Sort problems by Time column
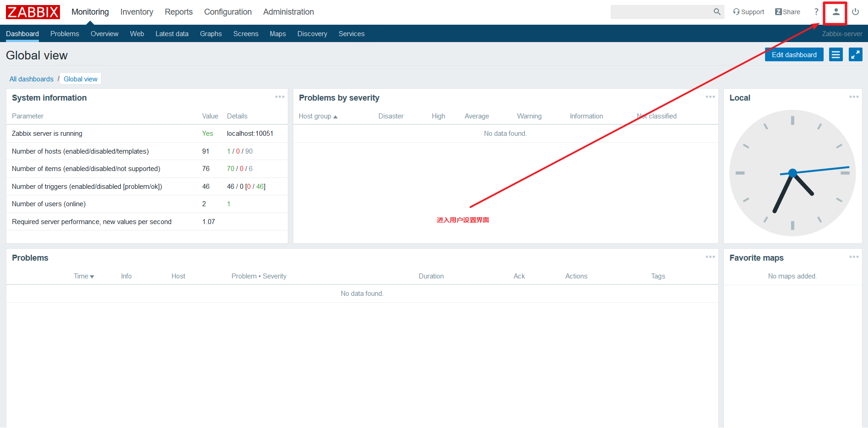 (x=84, y=276)
